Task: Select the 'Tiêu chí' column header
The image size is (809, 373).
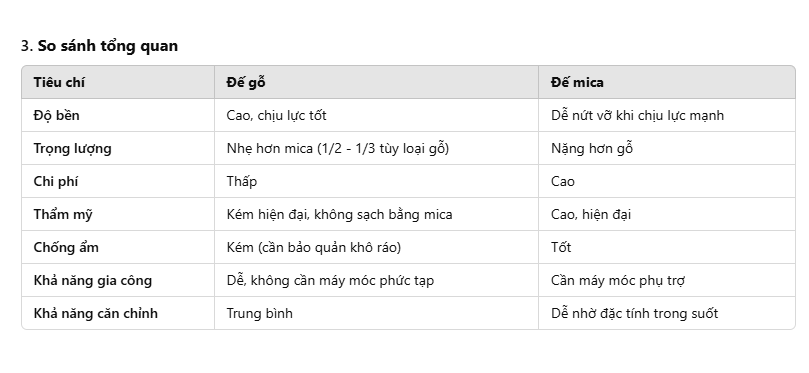Action: click(x=59, y=83)
